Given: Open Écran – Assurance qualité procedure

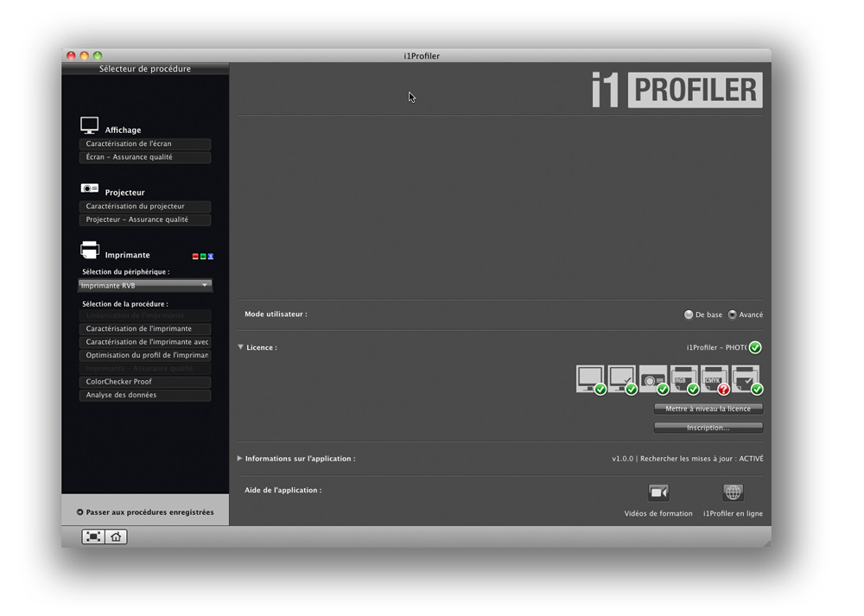Looking at the screenshot, I should [145, 157].
